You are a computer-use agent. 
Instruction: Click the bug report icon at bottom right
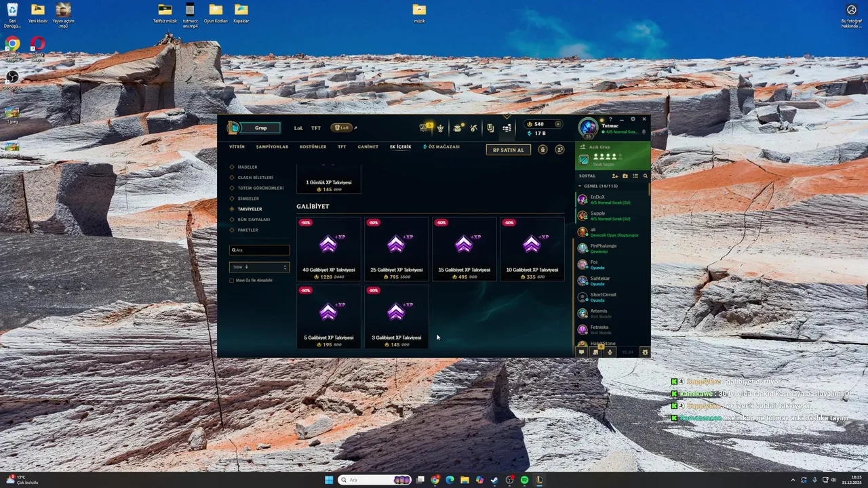[645, 352]
